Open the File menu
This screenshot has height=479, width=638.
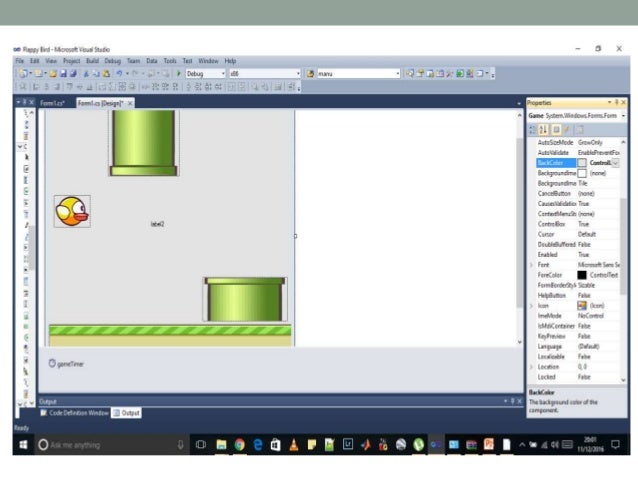20,61
